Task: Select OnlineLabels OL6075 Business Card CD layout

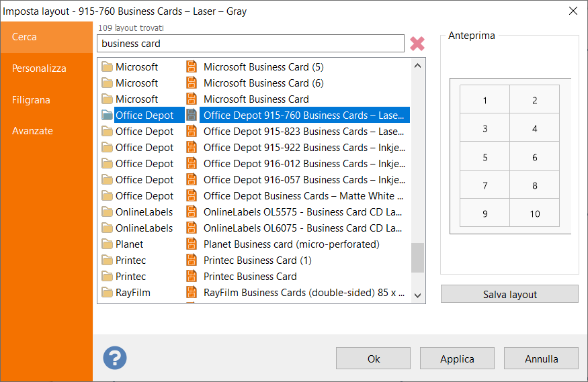Action: pyautogui.click(x=302, y=228)
